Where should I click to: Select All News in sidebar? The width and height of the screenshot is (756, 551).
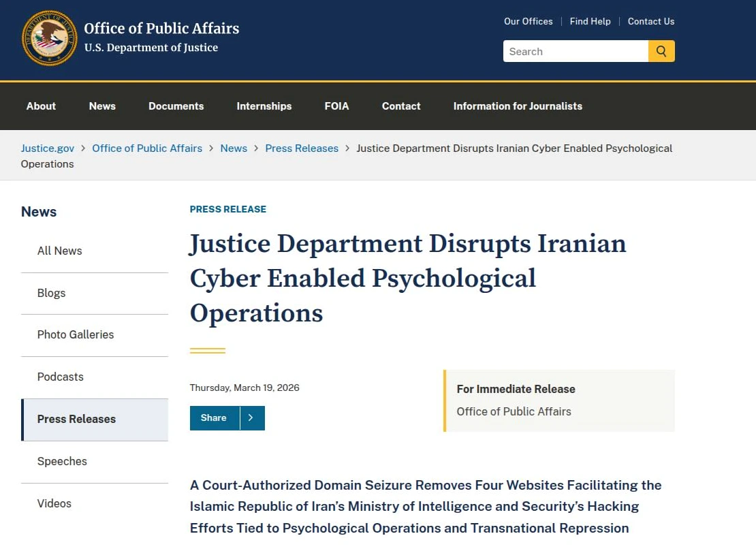pyautogui.click(x=59, y=251)
